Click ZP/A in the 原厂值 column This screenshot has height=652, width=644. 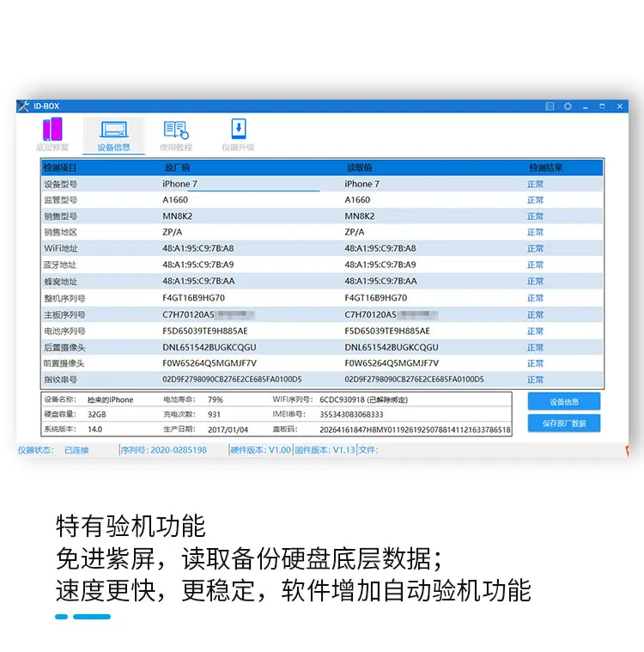(172, 232)
